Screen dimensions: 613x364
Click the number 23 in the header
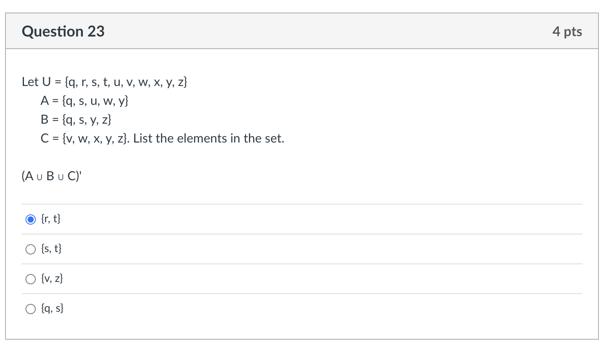[x=96, y=31]
